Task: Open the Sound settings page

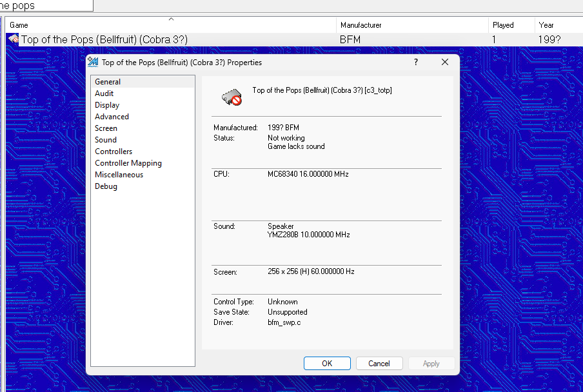Action: (x=106, y=140)
